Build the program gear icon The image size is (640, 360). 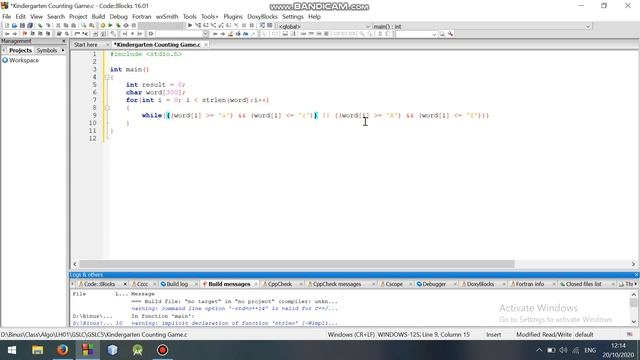click(x=102, y=26)
